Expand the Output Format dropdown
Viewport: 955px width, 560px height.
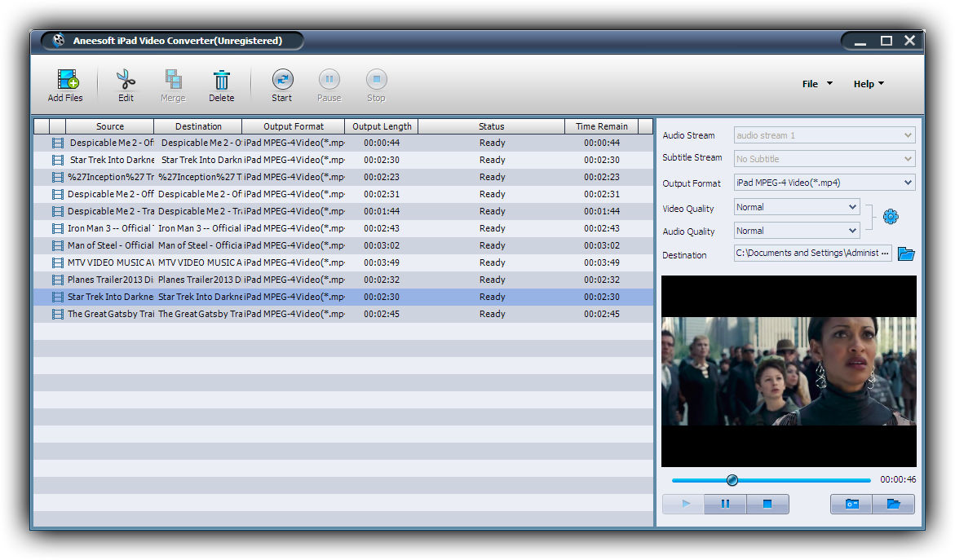tap(825, 183)
